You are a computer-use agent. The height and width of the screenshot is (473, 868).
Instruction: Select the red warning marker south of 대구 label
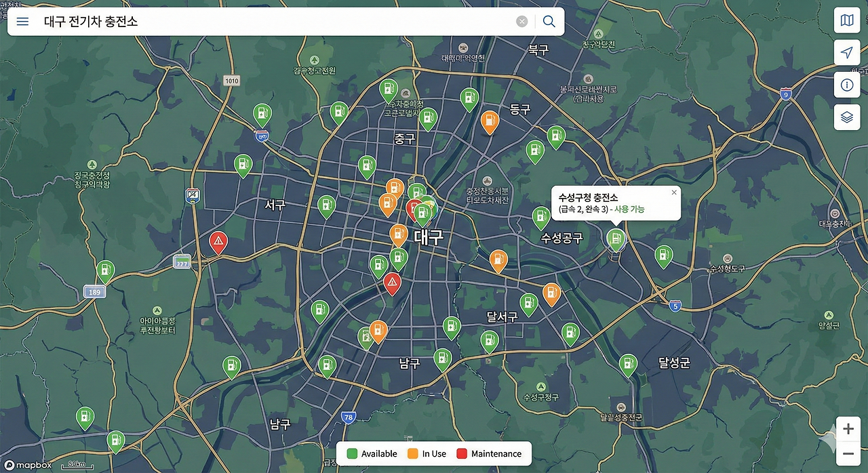click(392, 283)
